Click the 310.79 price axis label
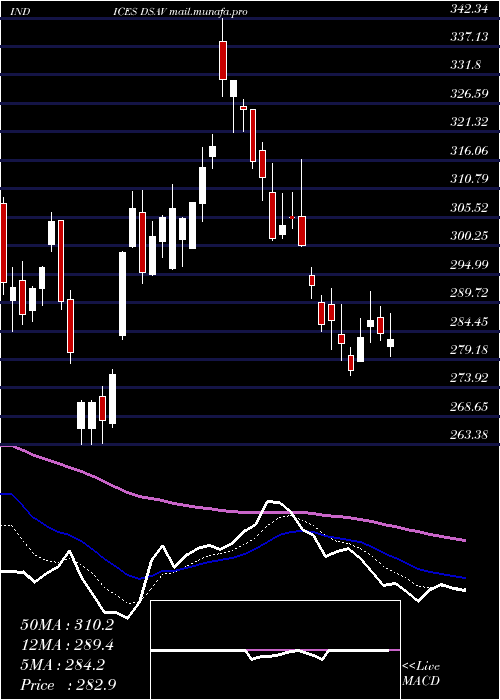This screenshot has width=500, height=700. tap(469, 179)
